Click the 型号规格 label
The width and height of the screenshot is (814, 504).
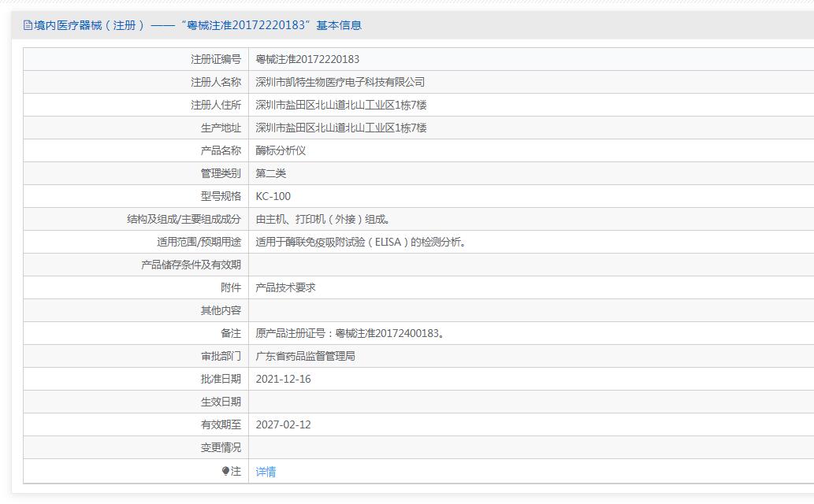[x=221, y=196]
